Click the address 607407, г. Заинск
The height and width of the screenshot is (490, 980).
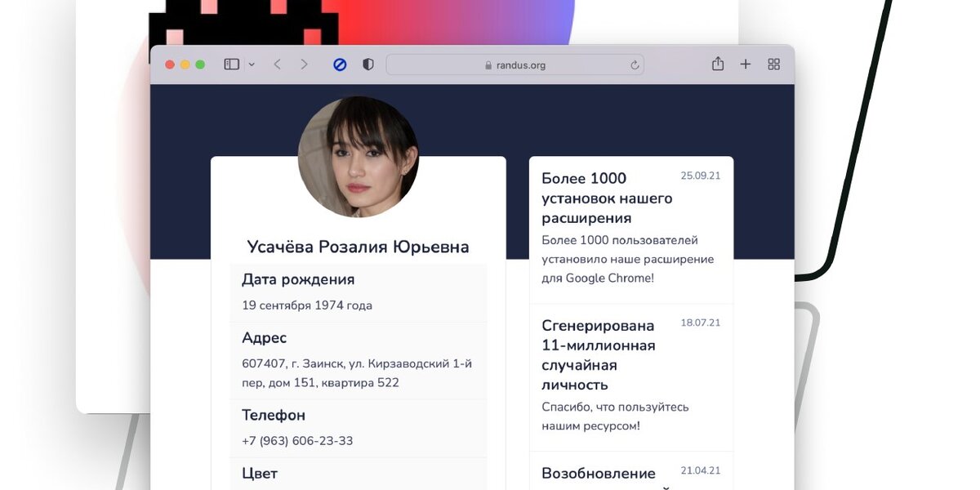[357, 373]
